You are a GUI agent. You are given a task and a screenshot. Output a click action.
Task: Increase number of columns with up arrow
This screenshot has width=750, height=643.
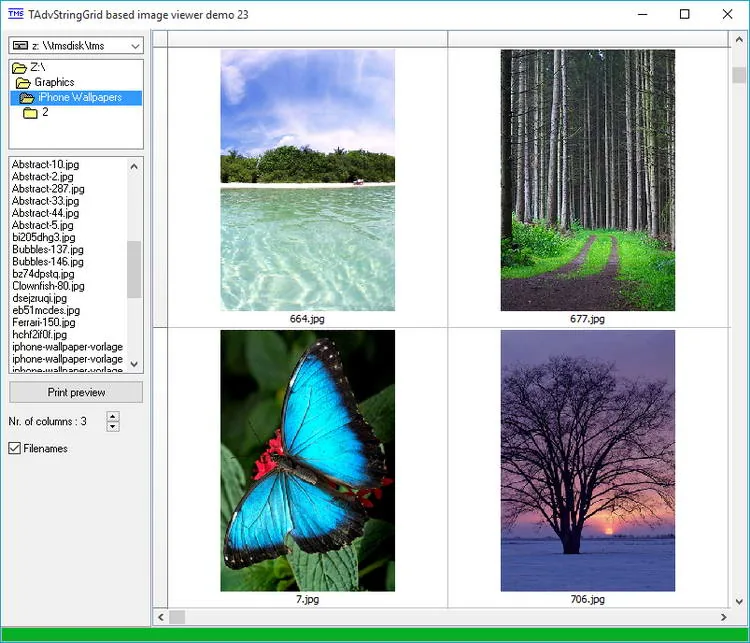pos(113,416)
